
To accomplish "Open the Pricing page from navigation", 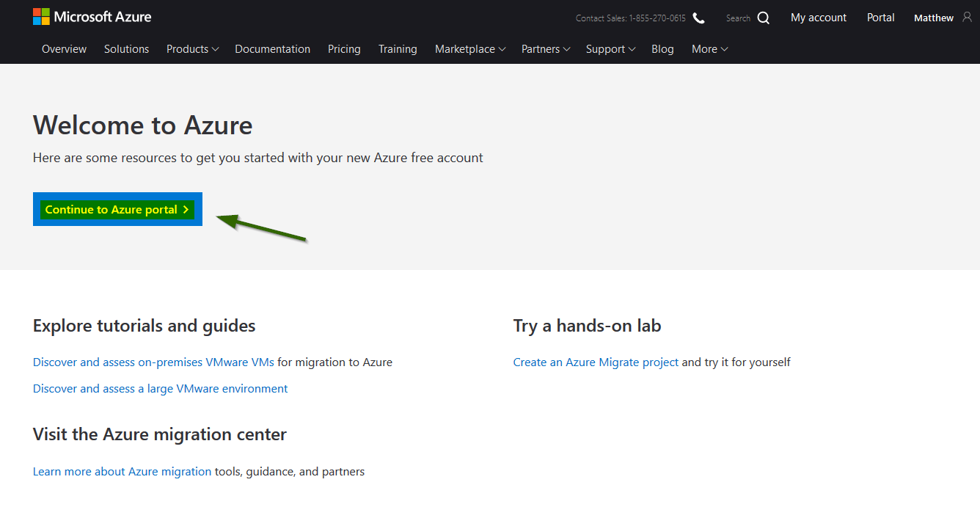I will (x=344, y=48).
